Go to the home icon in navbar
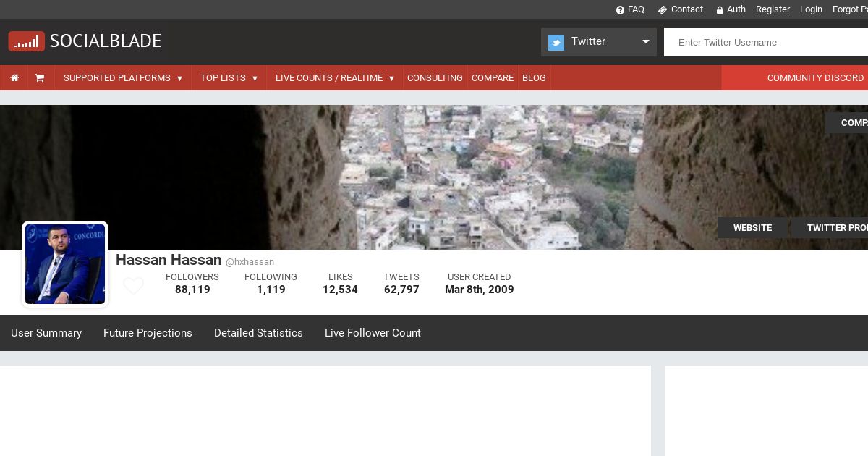 tap(14, 78)
